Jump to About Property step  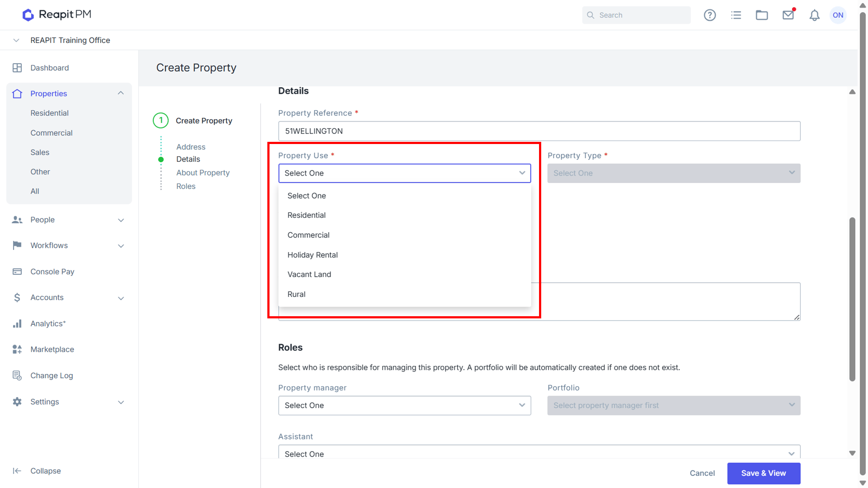[x=203, y=173]
